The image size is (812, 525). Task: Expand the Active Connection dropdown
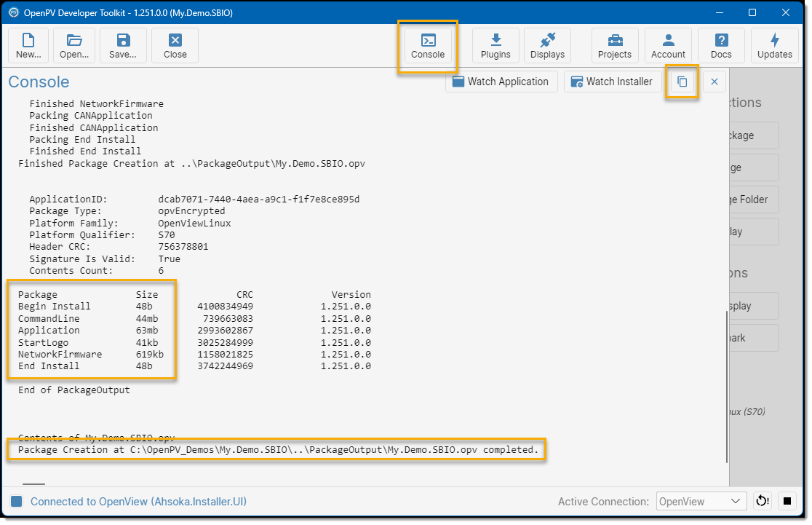point(701,501)
